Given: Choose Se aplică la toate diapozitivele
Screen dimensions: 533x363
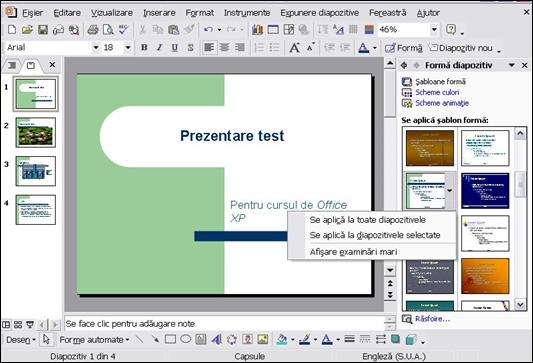Looking at the screenshot, I should (367, 220).
